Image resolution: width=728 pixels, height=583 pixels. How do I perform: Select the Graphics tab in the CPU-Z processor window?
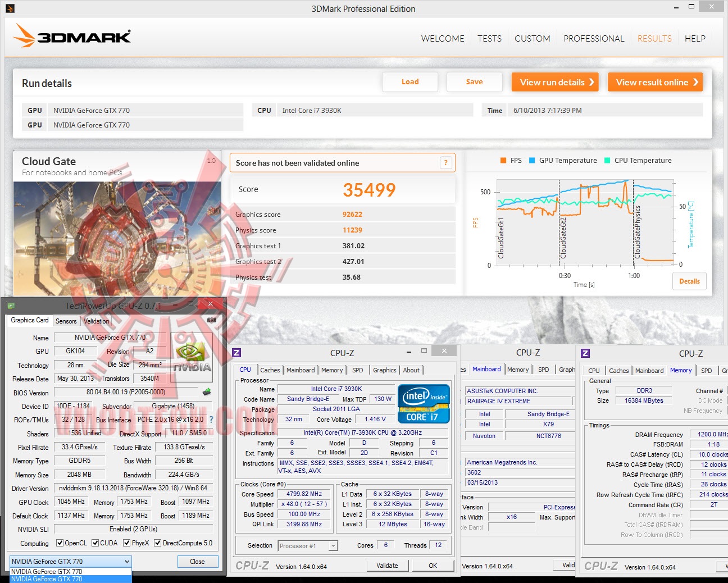pyautogui.click(x=384, y=370)
